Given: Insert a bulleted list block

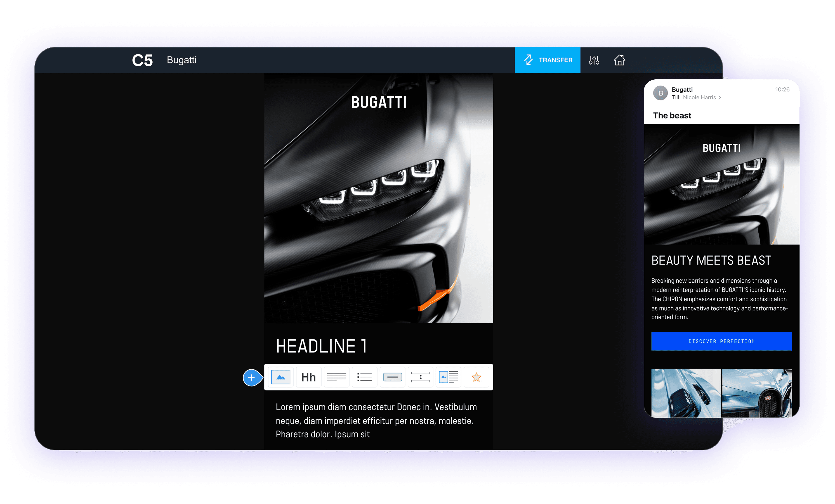Looking at the screenshot, I should (364, 377).
